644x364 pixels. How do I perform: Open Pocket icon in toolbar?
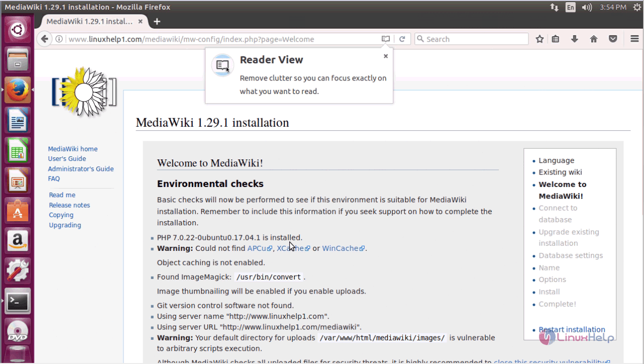pos(613,39)
